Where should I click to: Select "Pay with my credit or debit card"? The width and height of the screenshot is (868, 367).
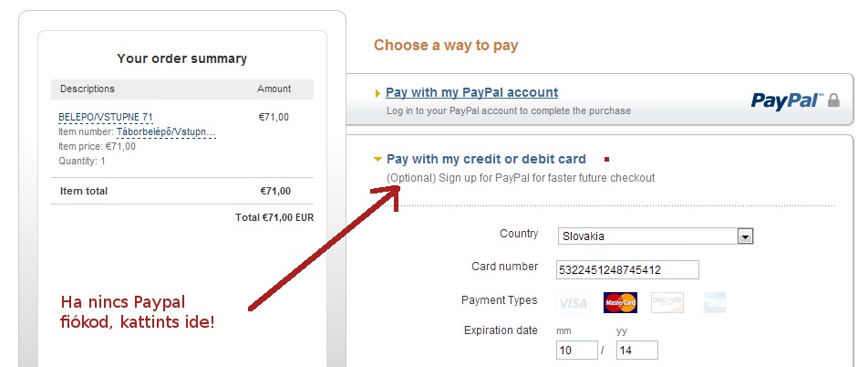(x=486, y=159)
